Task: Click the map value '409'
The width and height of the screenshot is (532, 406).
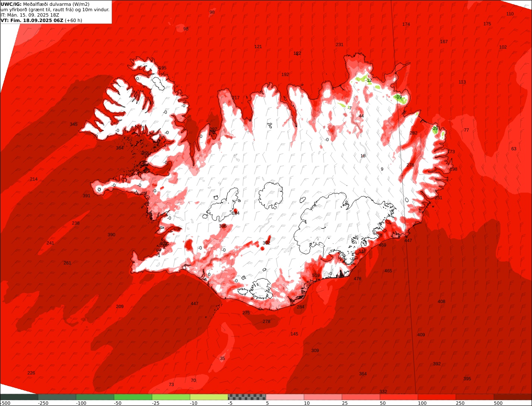Action: 421,335
